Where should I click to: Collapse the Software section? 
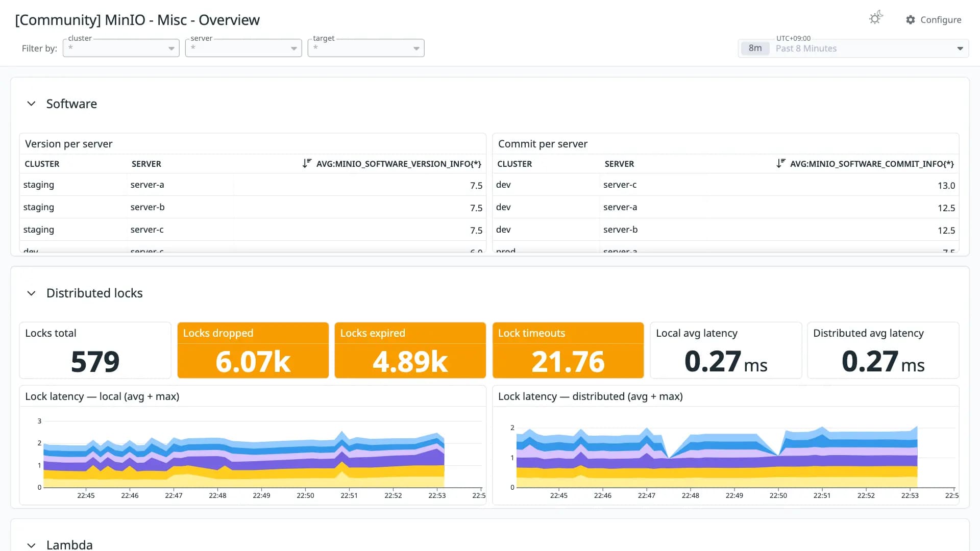(31, 104)
